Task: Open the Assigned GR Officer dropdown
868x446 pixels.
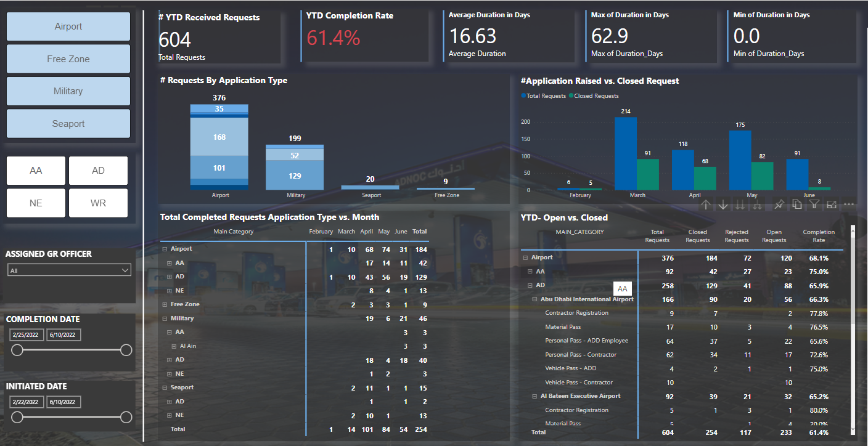Action: [70, 270]
